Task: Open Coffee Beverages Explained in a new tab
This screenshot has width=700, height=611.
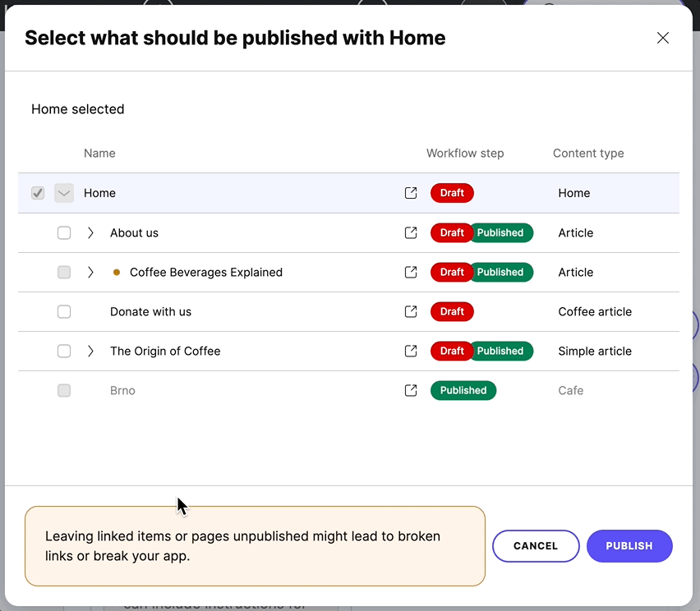Action: [x=410, y=272]
